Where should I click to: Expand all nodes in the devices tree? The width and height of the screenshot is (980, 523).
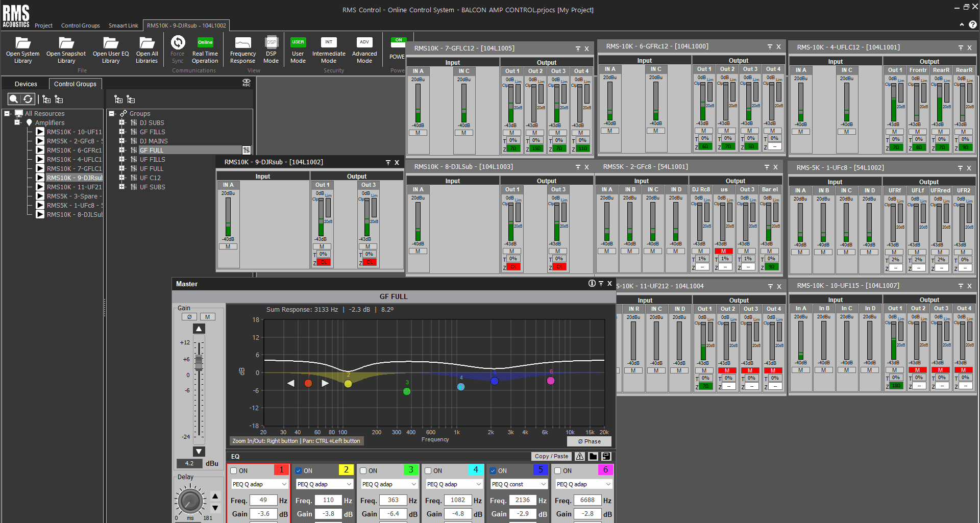click(46, 99)
